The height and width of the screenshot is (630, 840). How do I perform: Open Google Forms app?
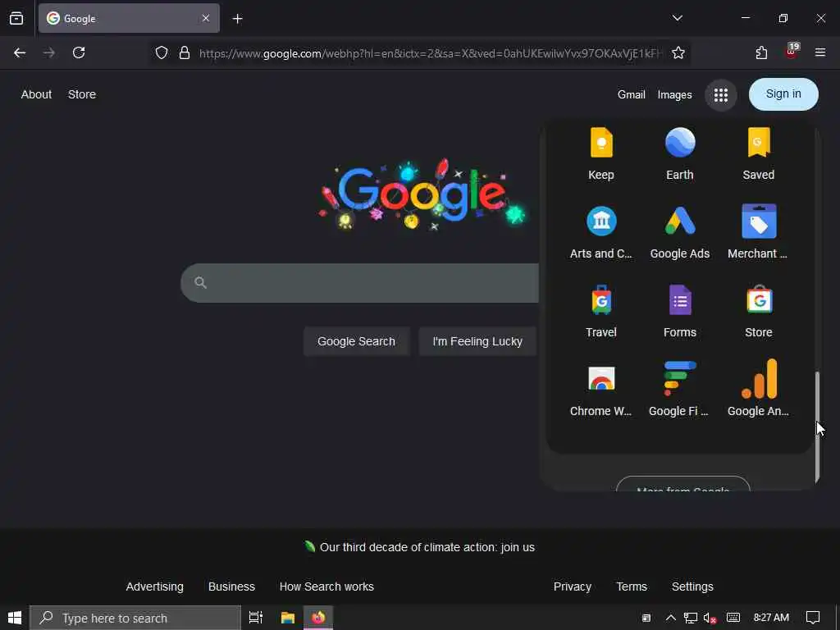pyautogui.click(x=680, y=311)
